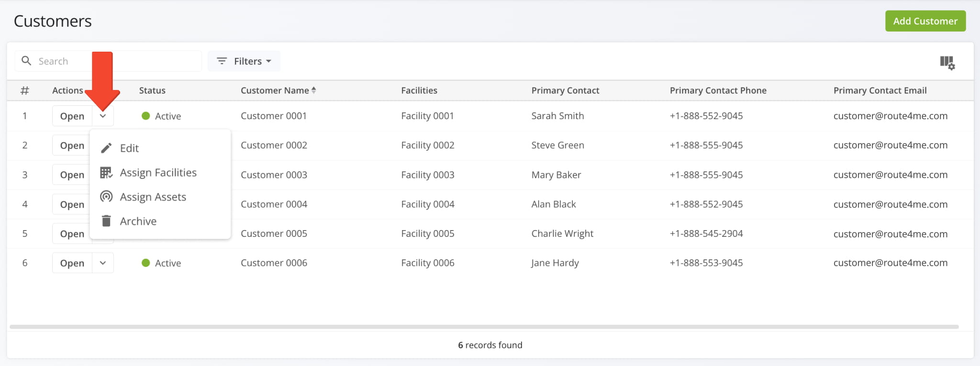Click Steve Green contact name

click(557, 145)
